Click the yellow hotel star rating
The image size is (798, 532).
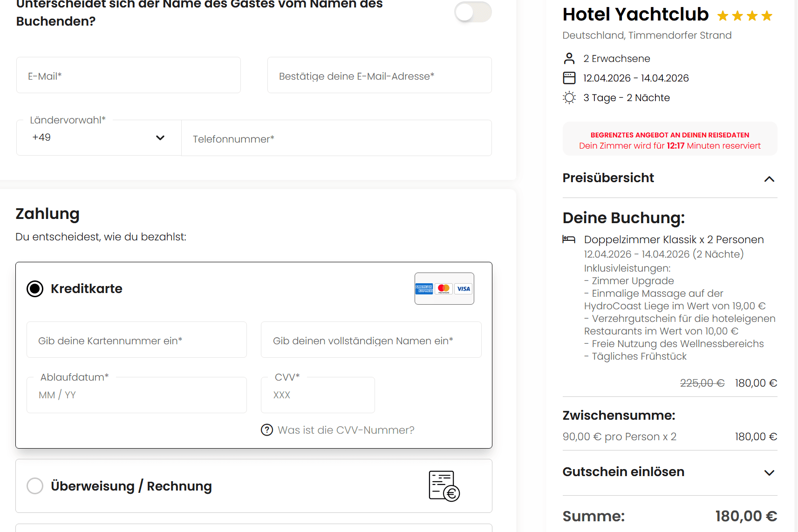pos(744,16)
